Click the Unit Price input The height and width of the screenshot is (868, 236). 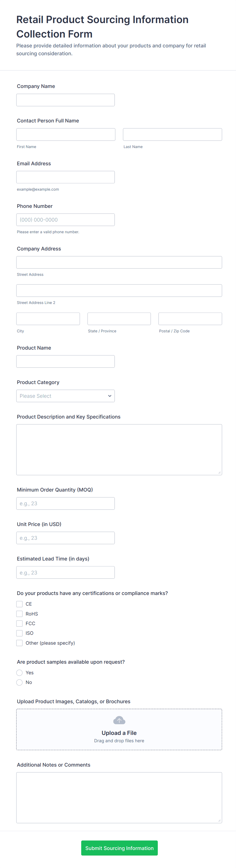(65, 538)
